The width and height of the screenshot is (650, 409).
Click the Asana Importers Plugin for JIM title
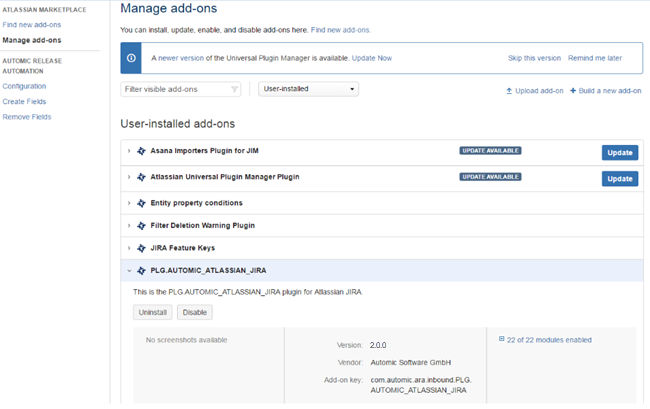(x=204, y=151)
